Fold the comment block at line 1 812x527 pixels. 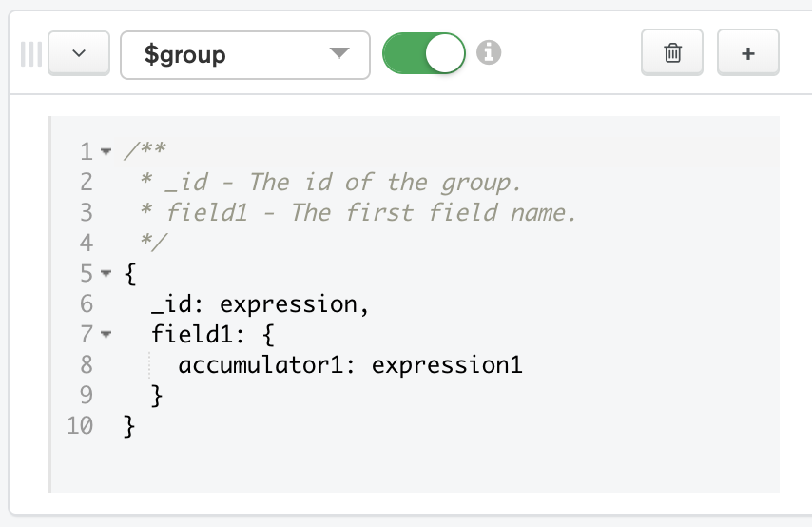pyautogui.click(x=106, y=151)
